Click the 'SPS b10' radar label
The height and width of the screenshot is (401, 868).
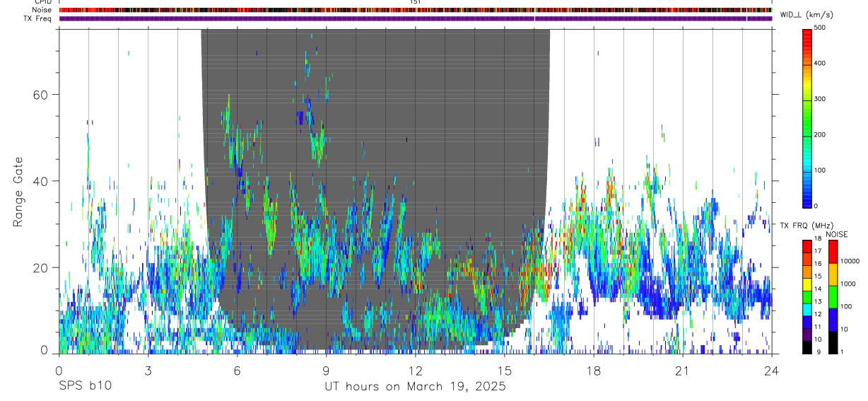click(x=86, y=387)
